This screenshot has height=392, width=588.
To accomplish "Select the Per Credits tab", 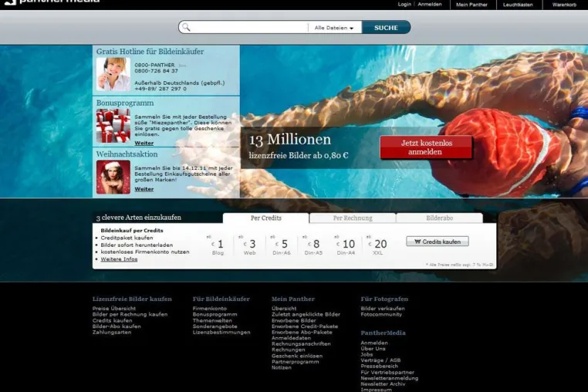I will (x=266, y=218).
